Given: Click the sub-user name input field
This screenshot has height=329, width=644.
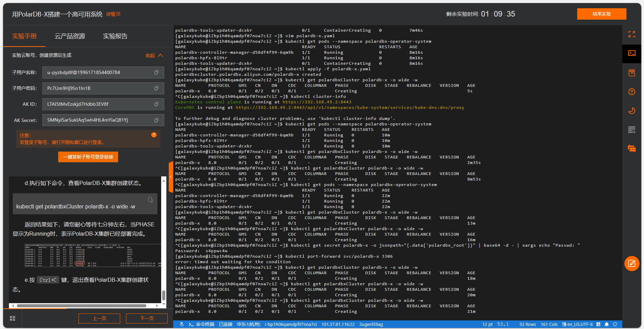Looking at the screenshot, I should 103,72.
